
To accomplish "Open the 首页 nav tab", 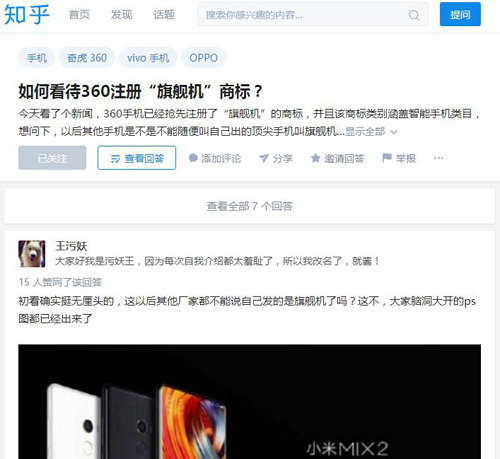I will (79, 15).
